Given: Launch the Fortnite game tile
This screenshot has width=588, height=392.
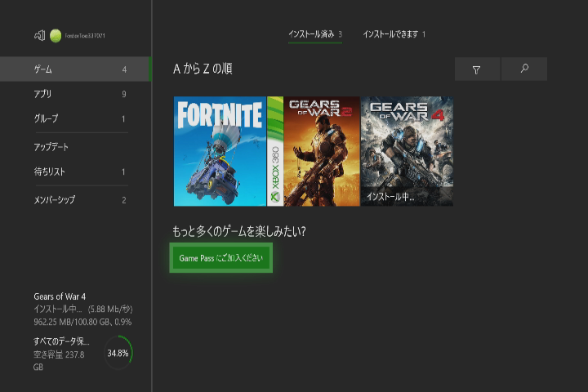Looking at the screenshot, I should 220,151.
